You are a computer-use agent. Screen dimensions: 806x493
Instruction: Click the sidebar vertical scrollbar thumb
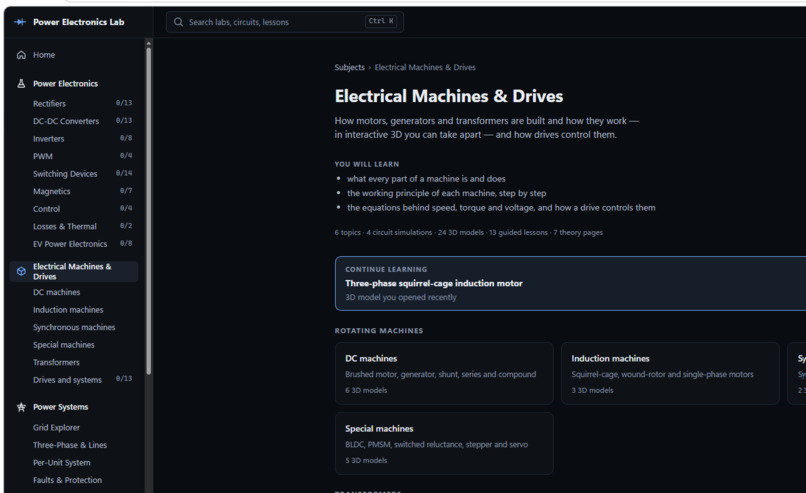(x=149, y=211)
